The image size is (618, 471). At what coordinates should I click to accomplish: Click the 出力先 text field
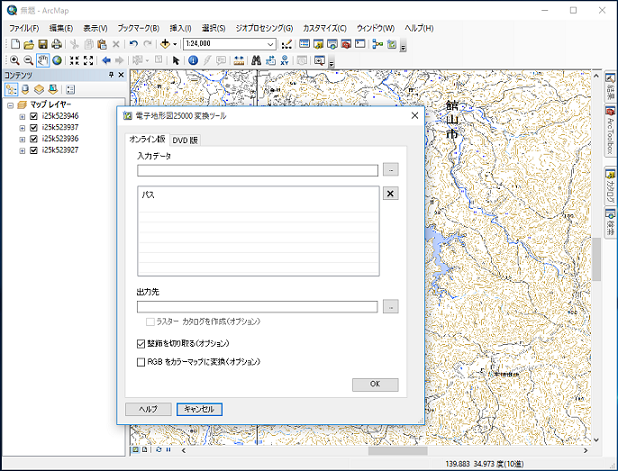(257, 307)
